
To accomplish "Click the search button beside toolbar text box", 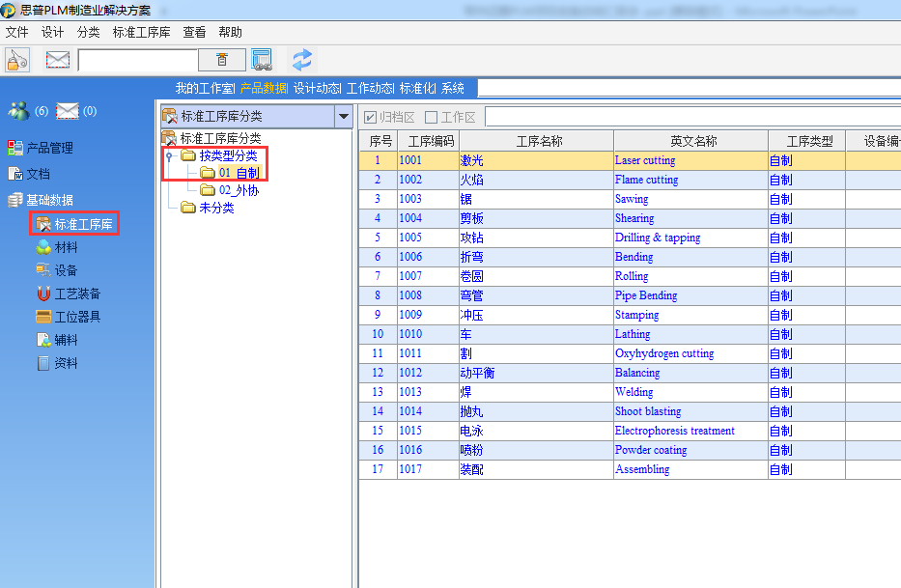I will pos(222,60).
